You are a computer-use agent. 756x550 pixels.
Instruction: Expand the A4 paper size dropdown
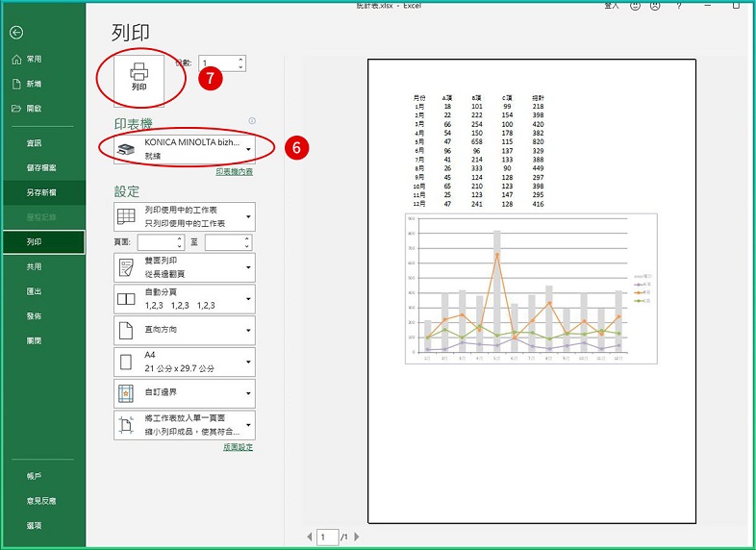185,362
